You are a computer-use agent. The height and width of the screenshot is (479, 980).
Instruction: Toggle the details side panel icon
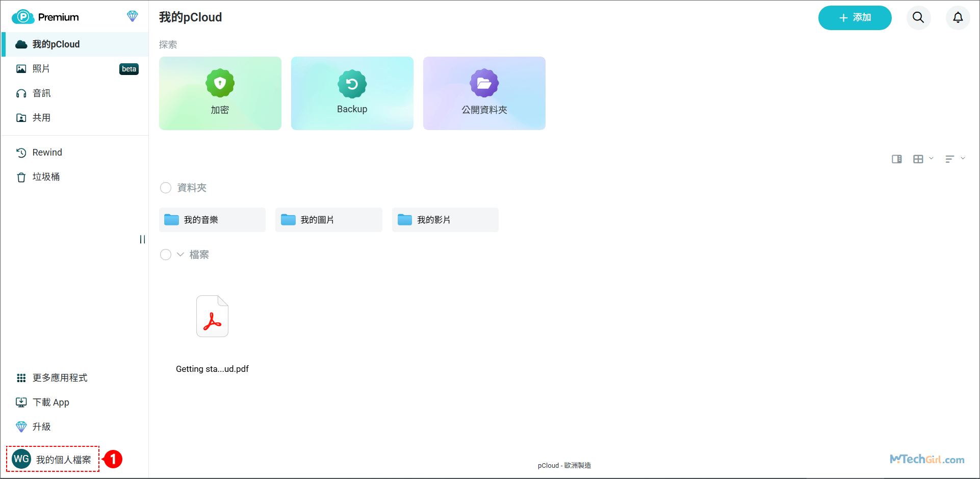pos(897,159)
